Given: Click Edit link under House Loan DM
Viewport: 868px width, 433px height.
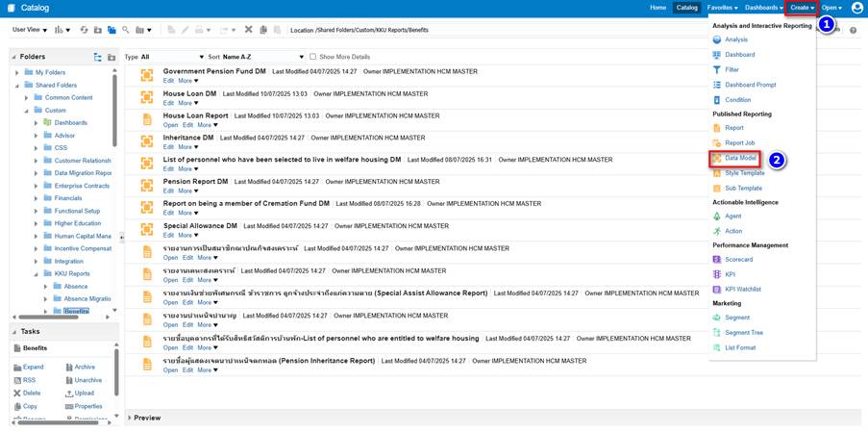Looking at the screenshot, I should click(168, 103).
